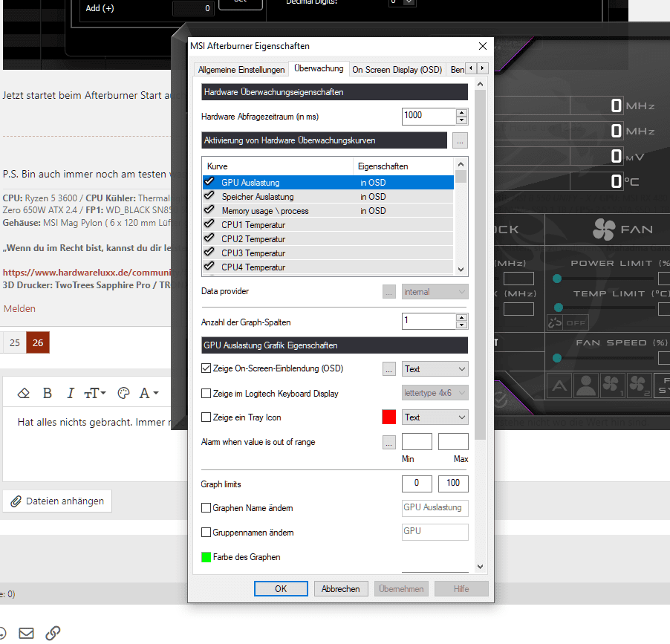Viewport: 670px width, 644px height.
Task: Click the Übernehmen button
Action: [401, 589]
